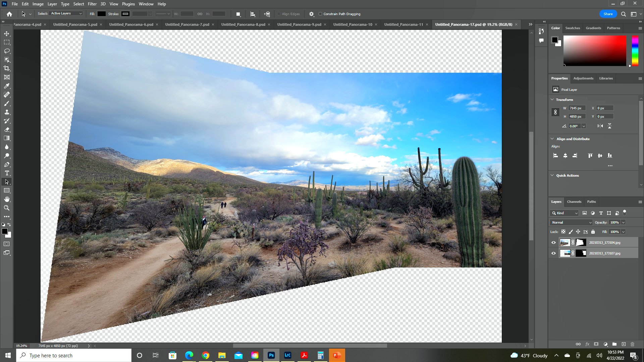Click the Share button
This screenshot has width=644, height=362.
click(x=608, y=14)
